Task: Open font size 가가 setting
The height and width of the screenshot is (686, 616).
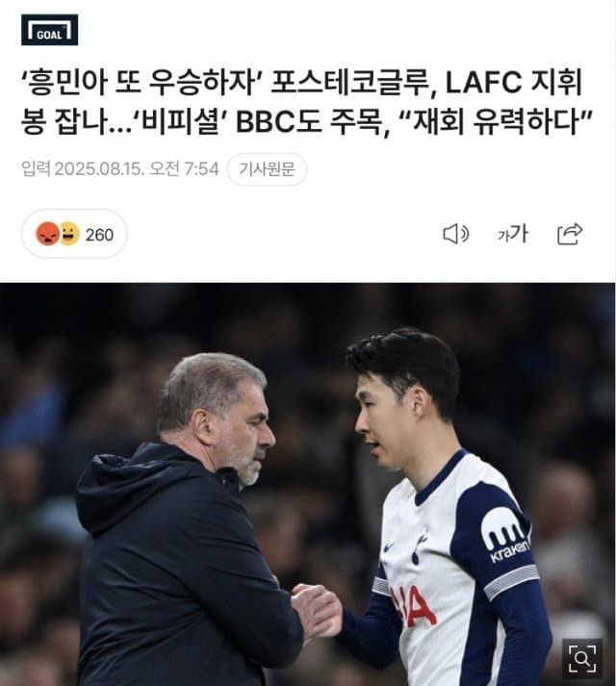Action: coord(513,234)
